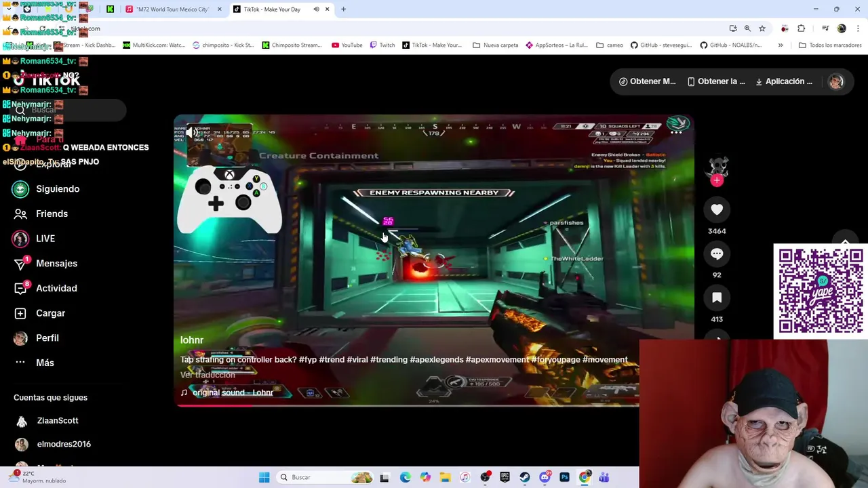Open Discord from the taskbar

[545, 478]
